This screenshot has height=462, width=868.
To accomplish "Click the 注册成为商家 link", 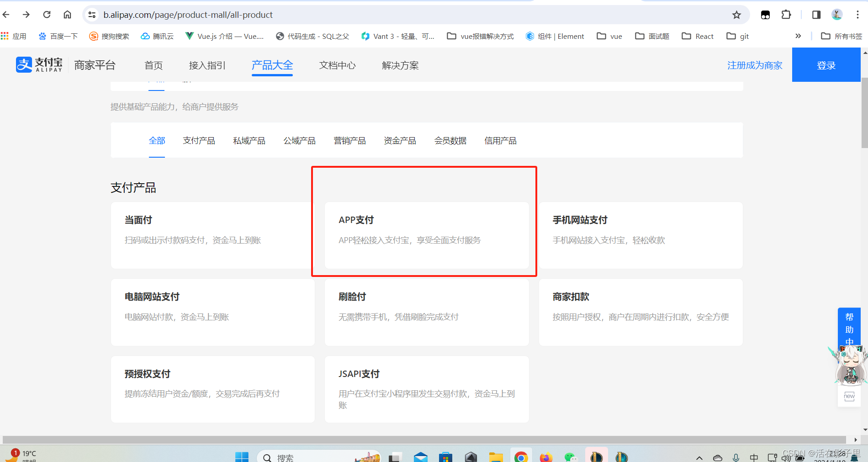I will click(x=755, y=65).
